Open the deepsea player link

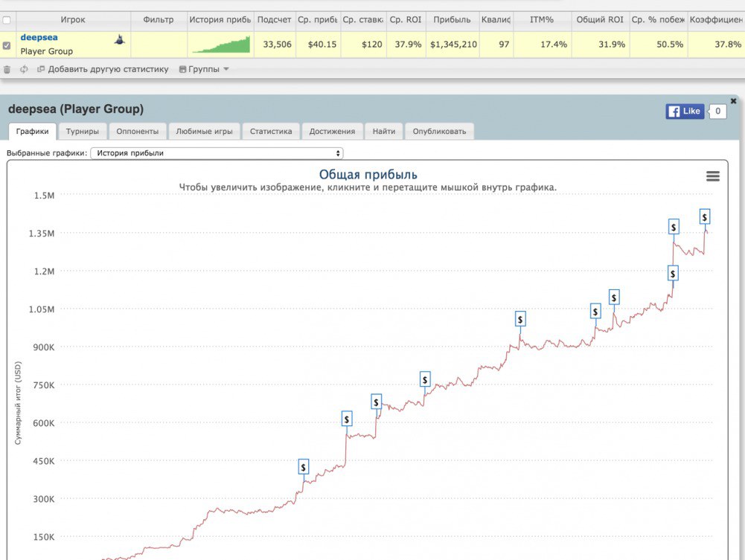(x=39, y=37)
